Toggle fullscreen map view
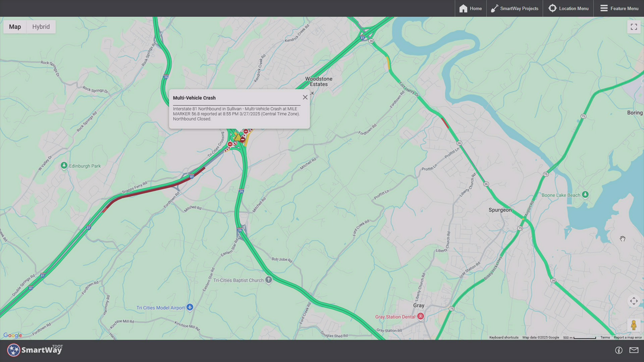Screen dimensions: 644x362 click(x=634, y=27)
